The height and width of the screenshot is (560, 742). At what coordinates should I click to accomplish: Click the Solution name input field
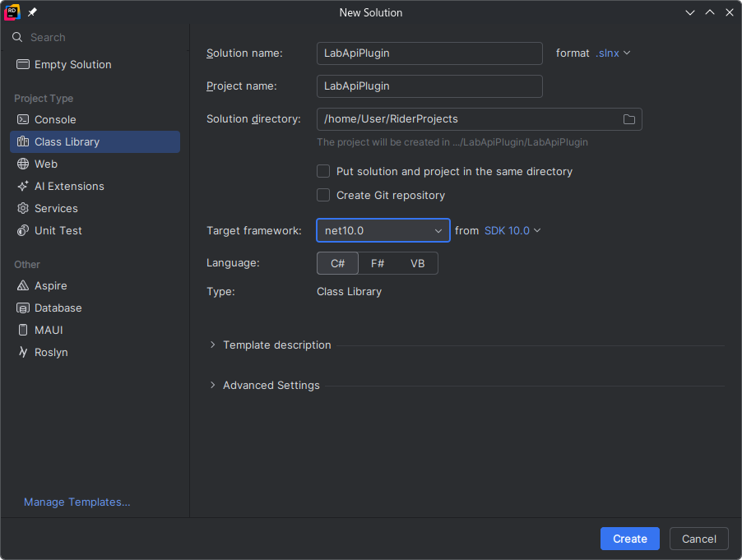click(x=429, y=53)
